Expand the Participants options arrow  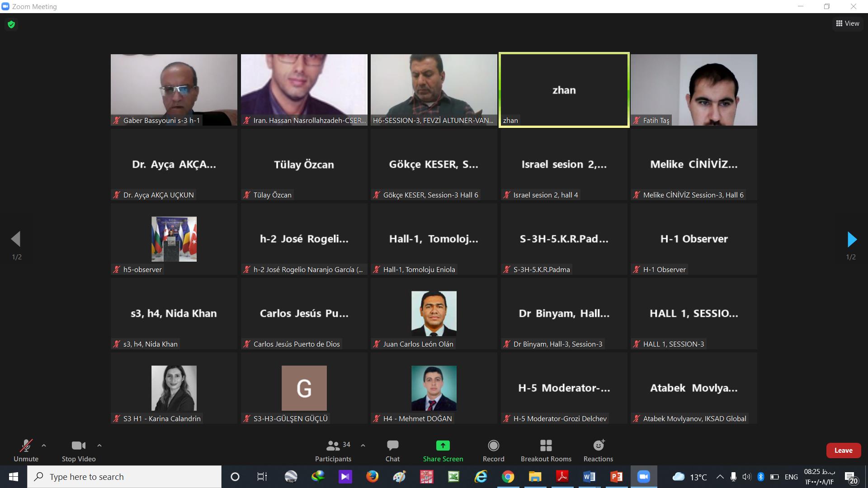(x=363, y=446)
